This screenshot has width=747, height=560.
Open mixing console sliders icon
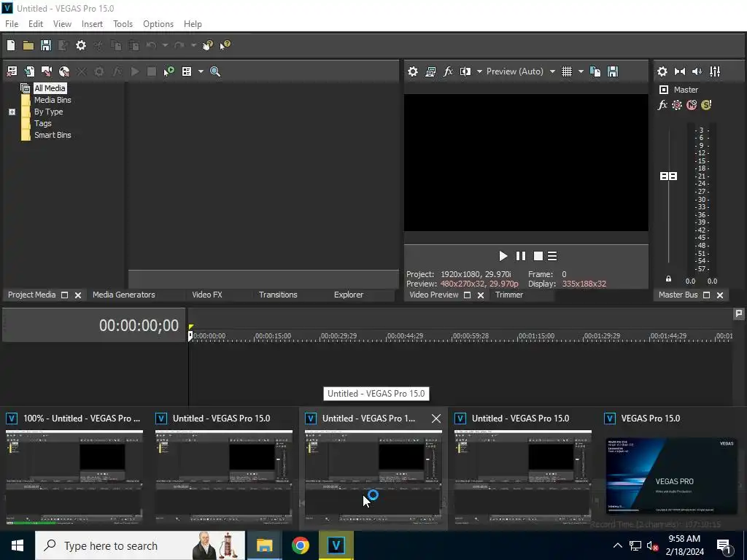[715, 71]
